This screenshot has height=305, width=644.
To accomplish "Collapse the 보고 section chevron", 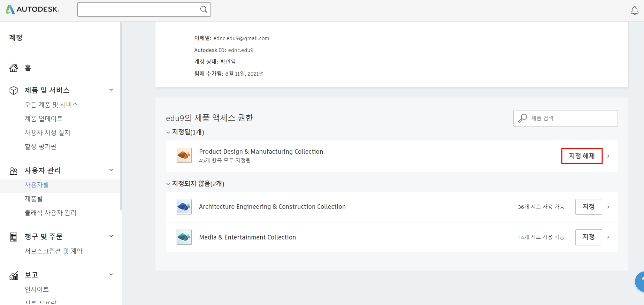I will click(111, 274).
